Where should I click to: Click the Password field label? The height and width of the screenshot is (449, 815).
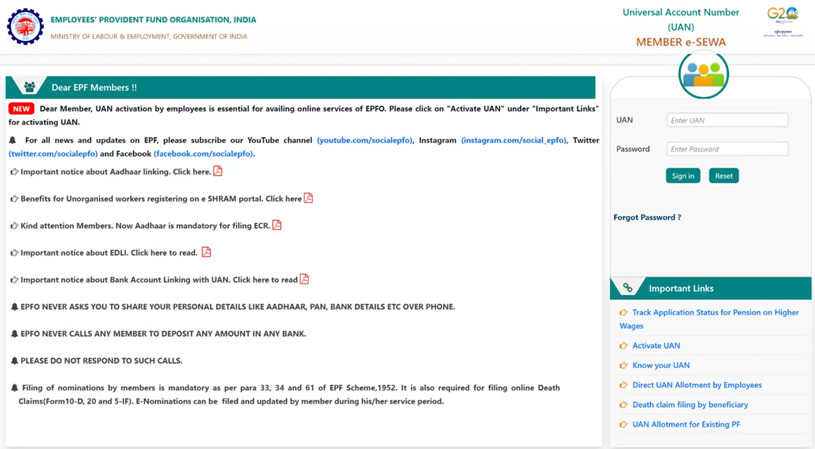pyautogui.click(x=633, y=149)
